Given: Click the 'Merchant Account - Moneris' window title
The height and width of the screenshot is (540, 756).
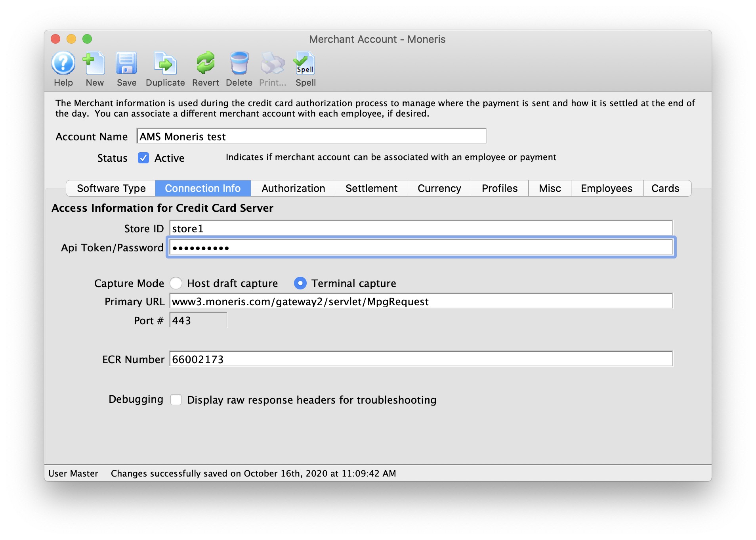Looking at the screenshot, I should point(377,39).
